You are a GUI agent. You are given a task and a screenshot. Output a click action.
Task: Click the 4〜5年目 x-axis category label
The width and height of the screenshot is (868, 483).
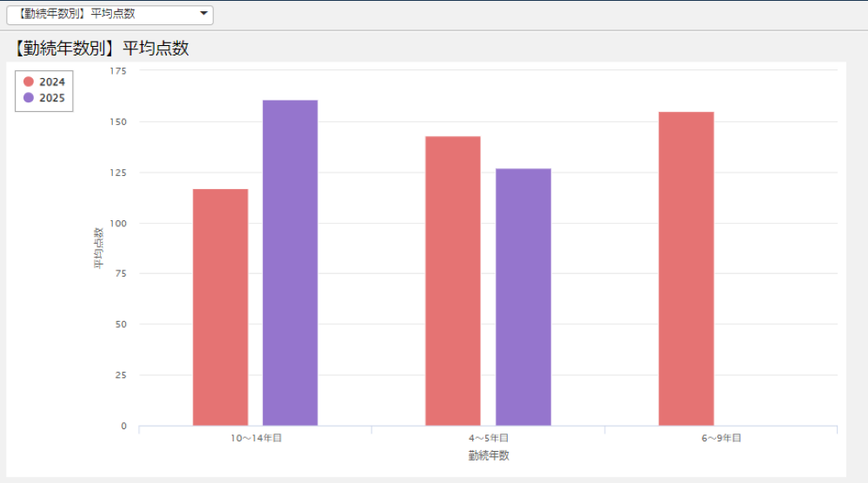pyautogui.click(x=488, y=439)
